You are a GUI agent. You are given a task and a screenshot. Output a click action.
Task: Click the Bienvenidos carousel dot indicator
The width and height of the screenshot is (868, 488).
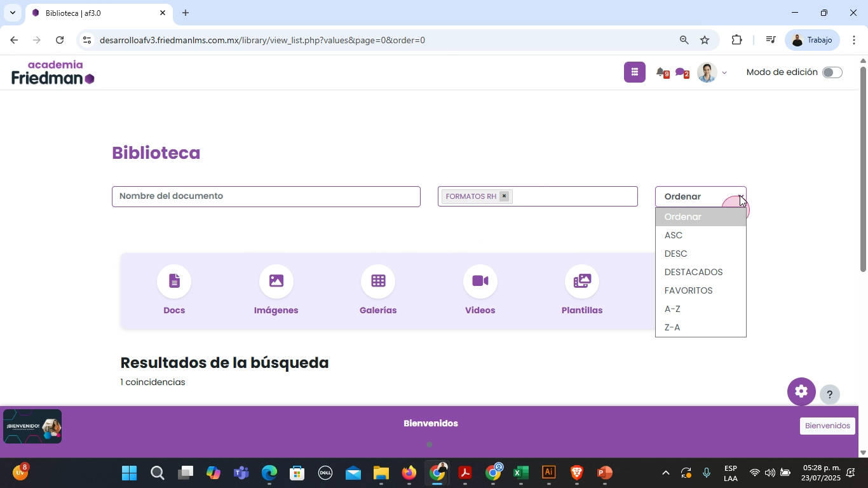430,444
